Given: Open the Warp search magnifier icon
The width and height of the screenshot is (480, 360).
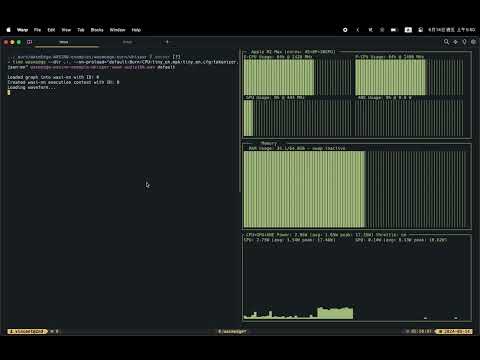Looking at the screenshot, I should tap(446, 42).
